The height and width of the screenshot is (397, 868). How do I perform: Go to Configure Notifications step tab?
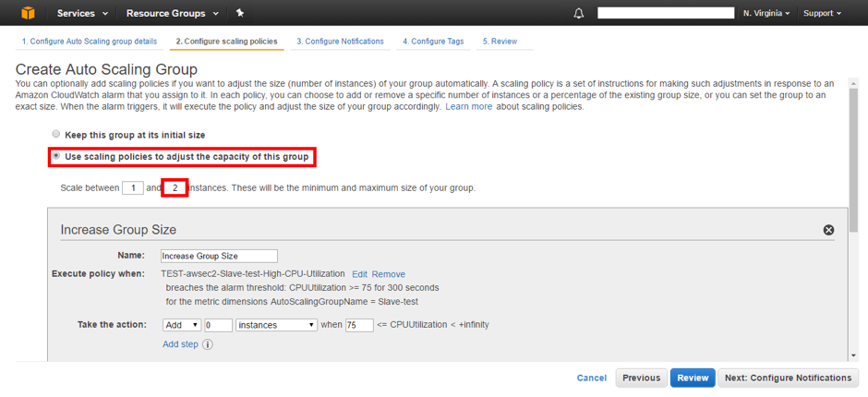pos(340,42)
